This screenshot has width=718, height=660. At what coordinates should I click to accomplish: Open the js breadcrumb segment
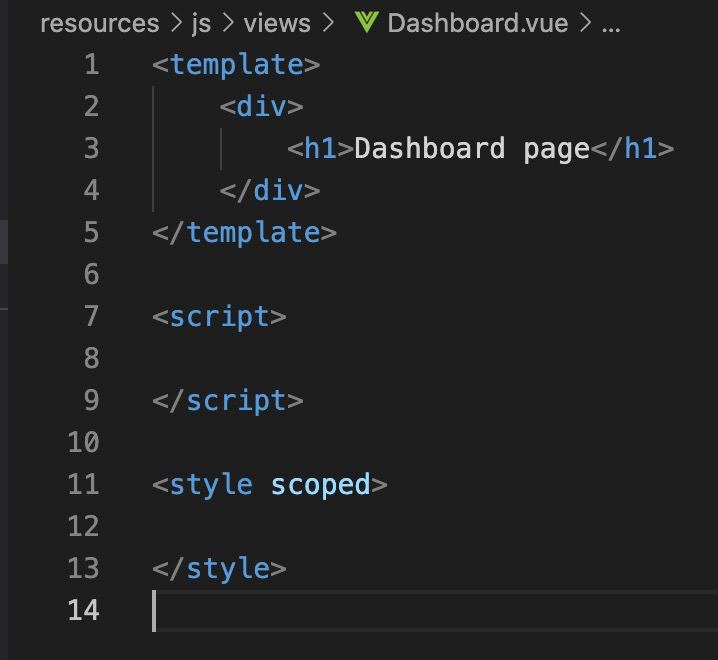[201, 24]
